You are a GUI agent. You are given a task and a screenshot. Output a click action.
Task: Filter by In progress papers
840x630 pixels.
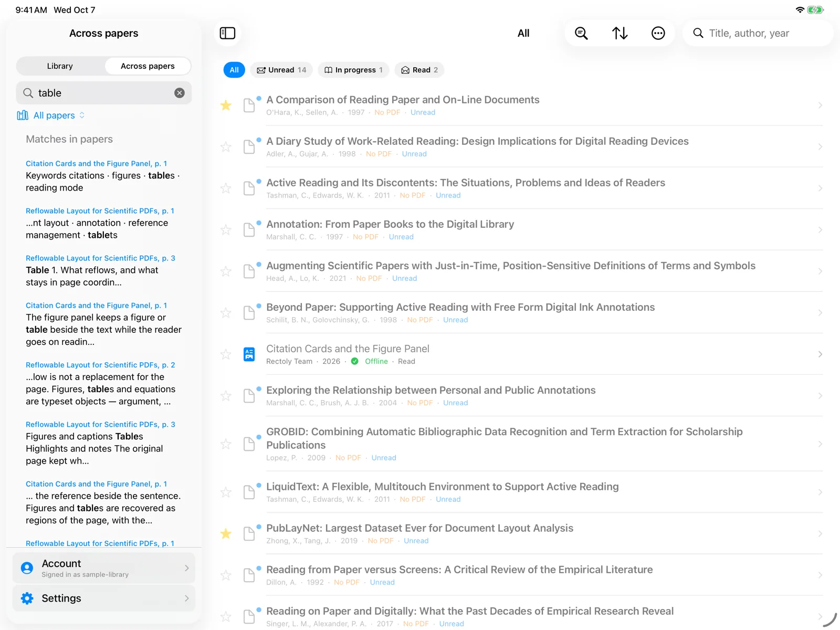coord(353,70)
